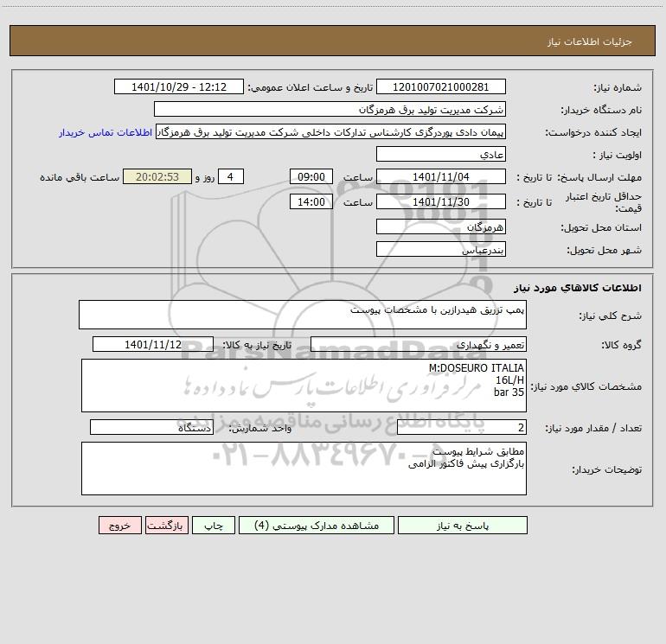Click the goods need date 1401/11/12

tap(153, 344)
